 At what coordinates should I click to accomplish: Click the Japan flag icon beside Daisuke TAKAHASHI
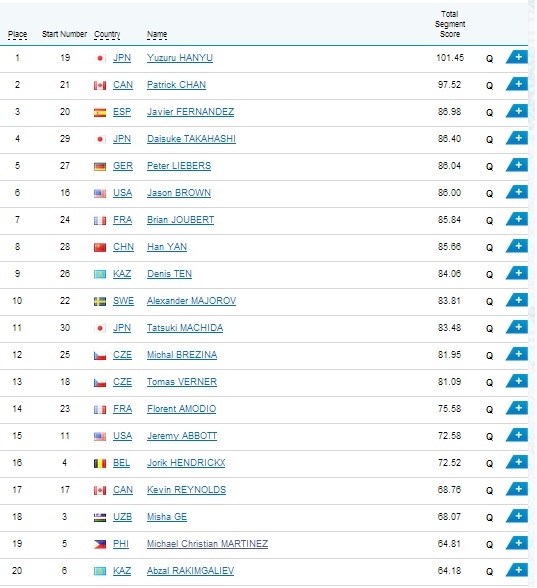click(x=100, y=139)
